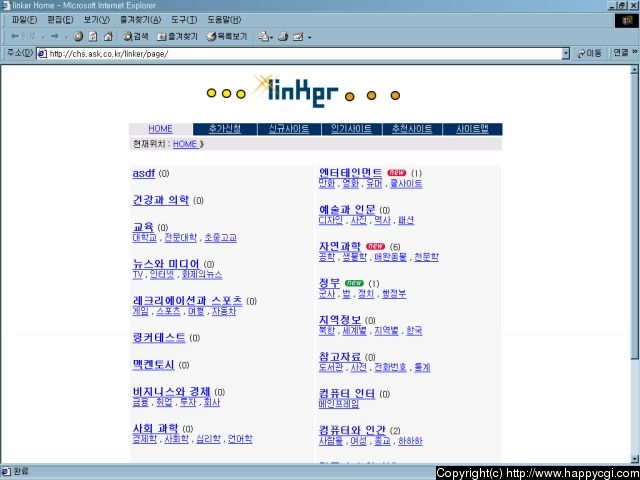640x480 pixels.
Task: Go to the browser Home page icon
Action: coord(108,37)
